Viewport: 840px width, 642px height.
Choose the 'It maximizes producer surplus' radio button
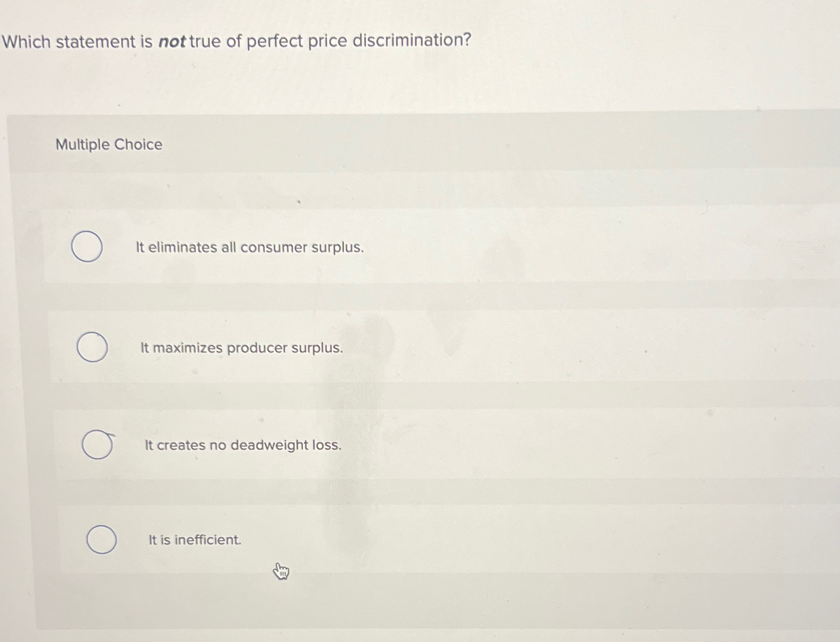tap(92, 347)
